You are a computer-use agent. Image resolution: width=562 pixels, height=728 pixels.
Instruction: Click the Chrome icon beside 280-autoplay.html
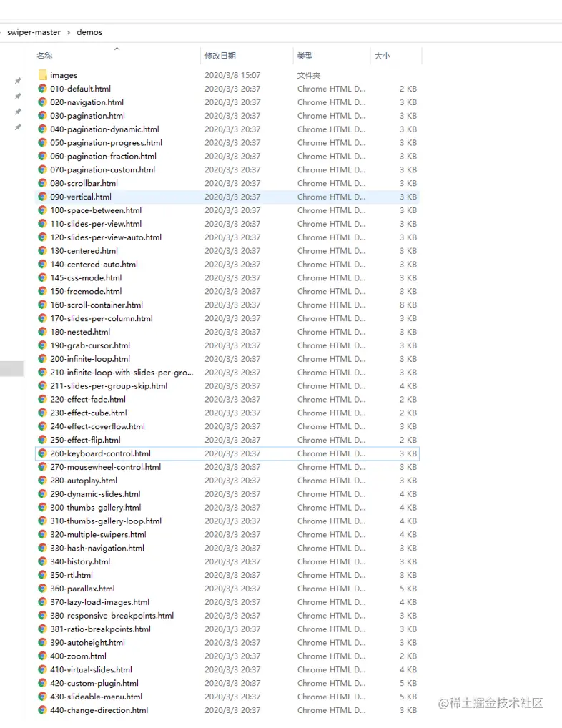tap(42, 480)
